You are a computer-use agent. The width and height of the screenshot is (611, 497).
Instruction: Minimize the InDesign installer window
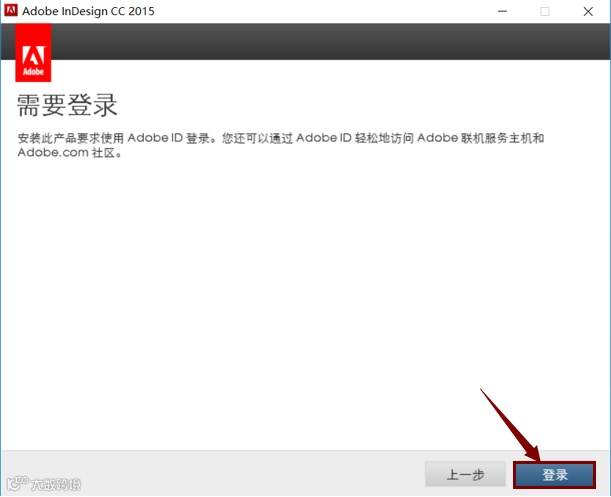pos(503,11)
